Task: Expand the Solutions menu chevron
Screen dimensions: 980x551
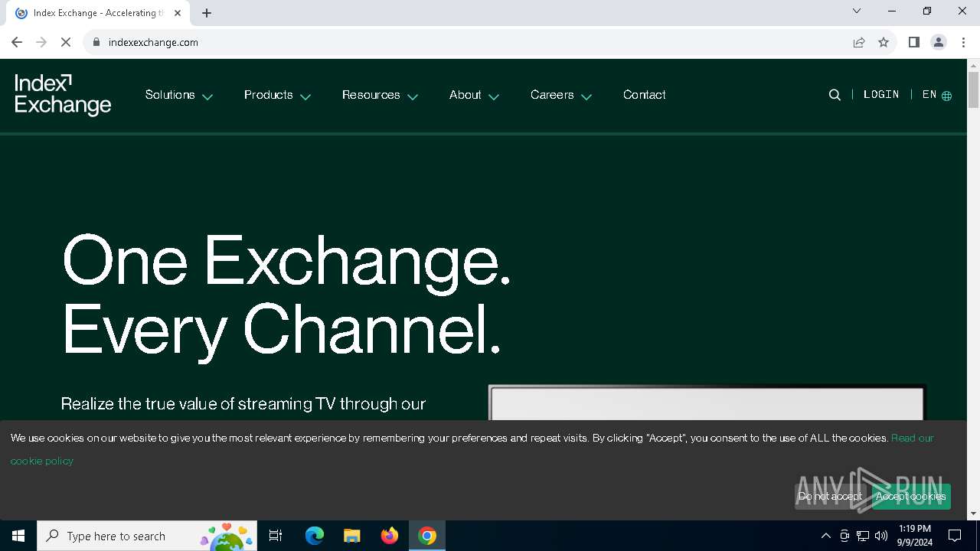Action: pyautogui.click(x=207, y=97)
